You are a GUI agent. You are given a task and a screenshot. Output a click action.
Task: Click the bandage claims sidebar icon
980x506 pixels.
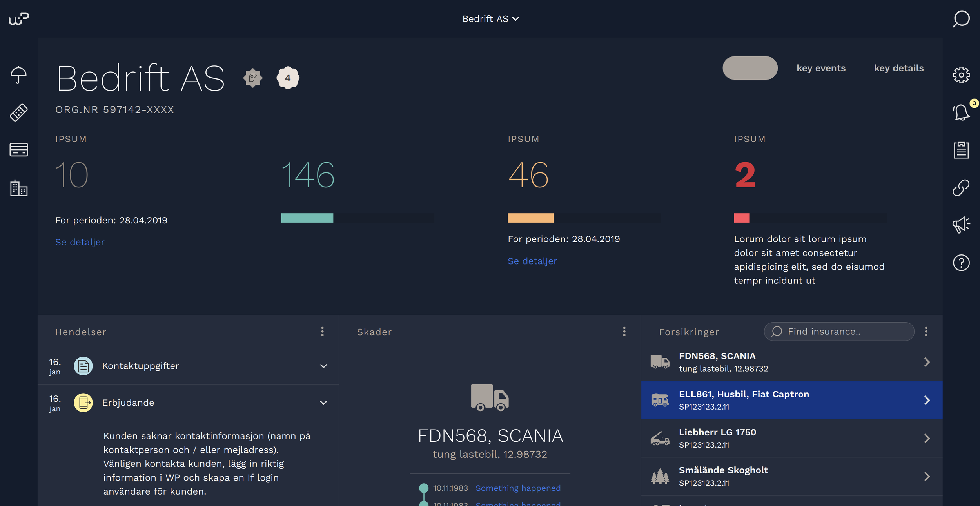click(x=18, y=112)
